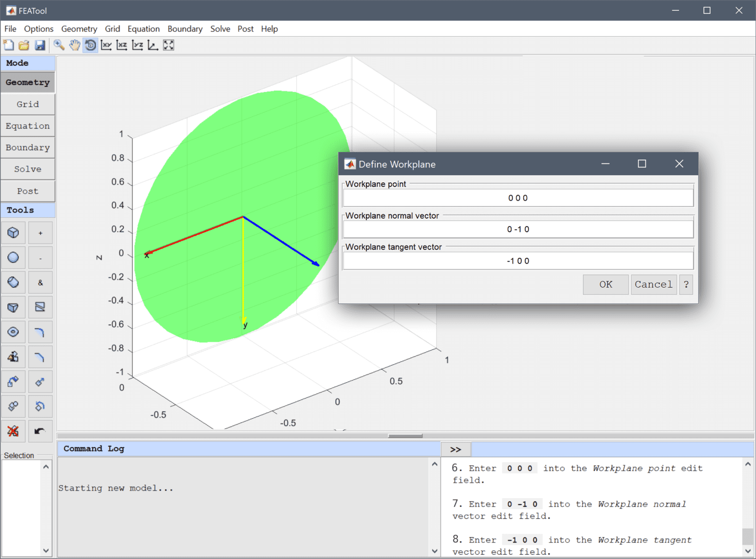The height and width of the screenshot is (559, 756).
Task: Click the down arrow in Selection list
Action: (46, 551)
